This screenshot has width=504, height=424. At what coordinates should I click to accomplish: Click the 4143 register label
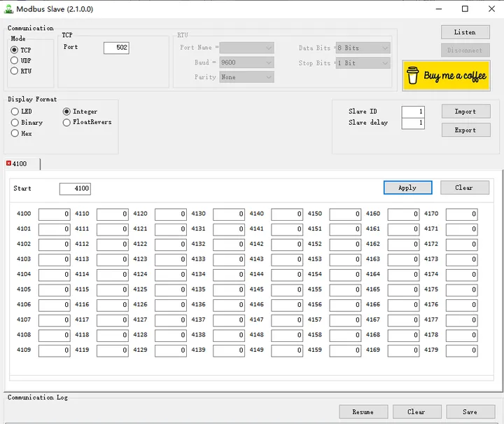click(x=256, y=259)
